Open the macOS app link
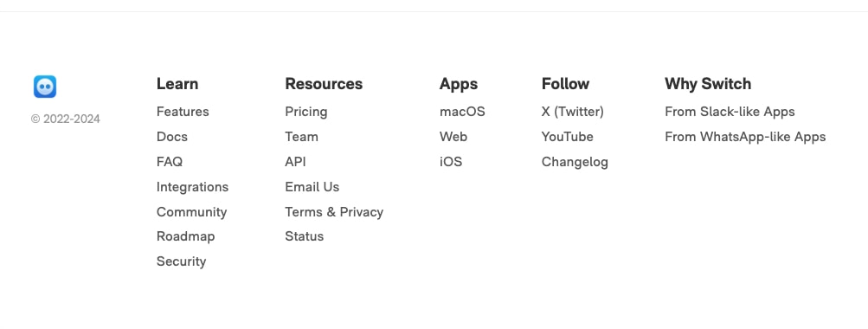 [462, 112]
